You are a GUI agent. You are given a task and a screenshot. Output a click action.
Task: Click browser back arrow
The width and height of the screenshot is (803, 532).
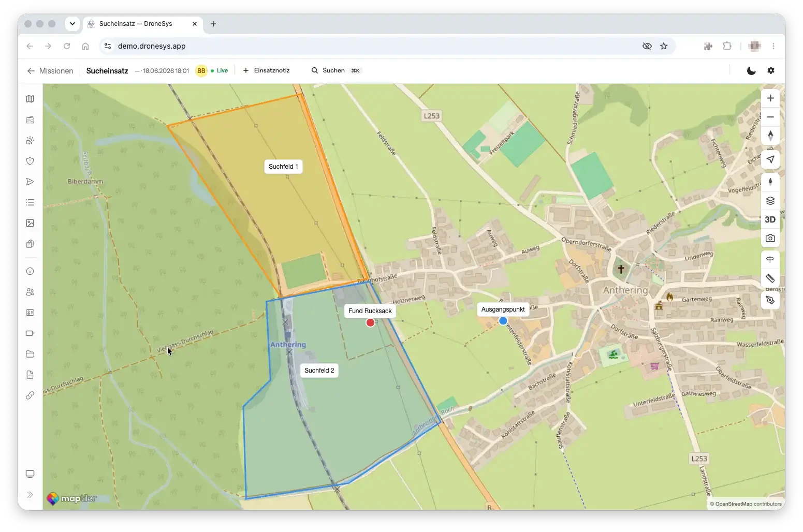coord(30,46)
